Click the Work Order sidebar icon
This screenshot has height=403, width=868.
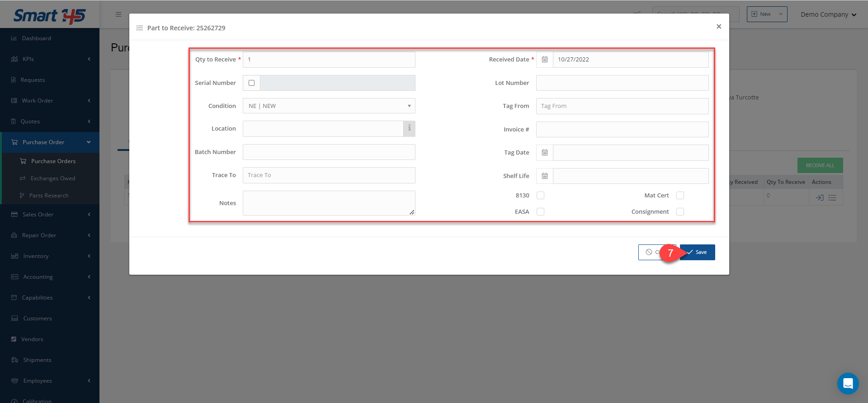[14, 101]
